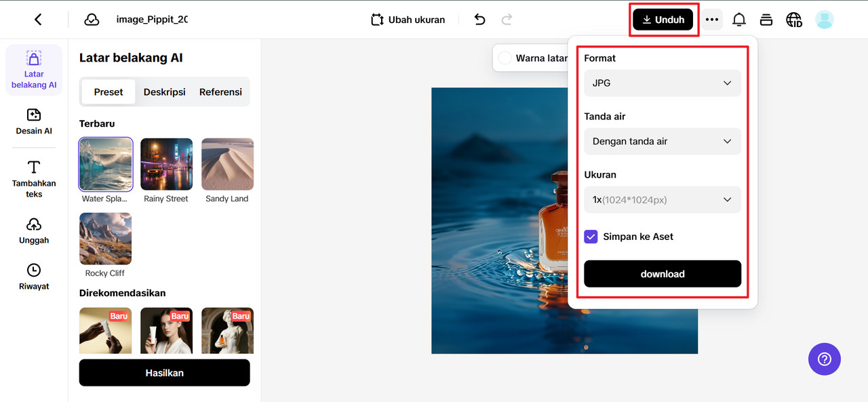
Task: Click the cloud save status icon
Action: [x=92, y=20]
